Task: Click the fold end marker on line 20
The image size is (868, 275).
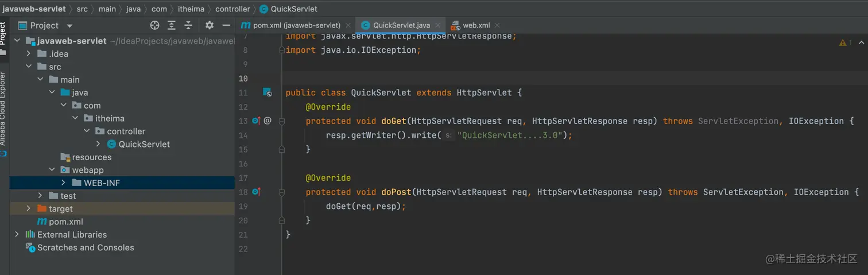Action: (281, 220)
